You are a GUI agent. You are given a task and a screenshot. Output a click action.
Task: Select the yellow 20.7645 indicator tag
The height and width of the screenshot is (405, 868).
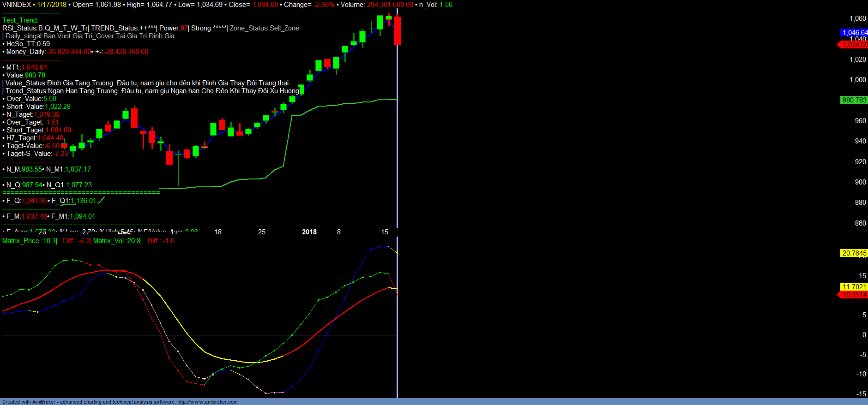854,253
